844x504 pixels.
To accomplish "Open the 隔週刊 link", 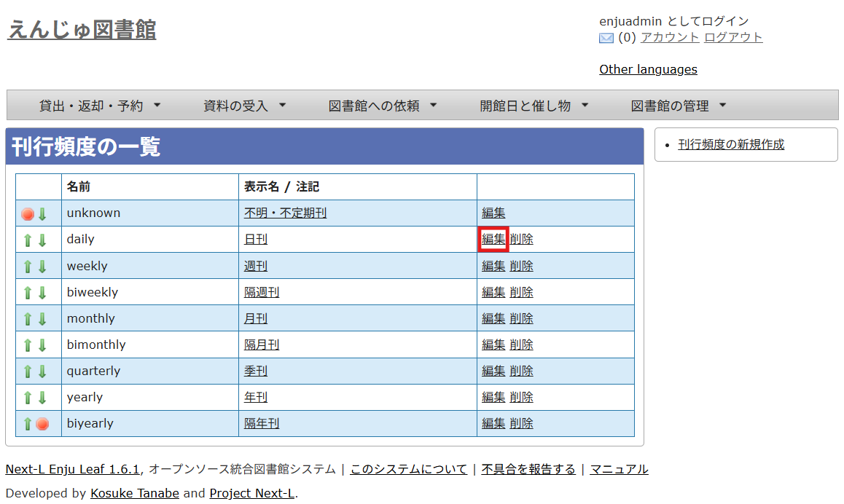I will pyautogui.click(x=262, y=292).
